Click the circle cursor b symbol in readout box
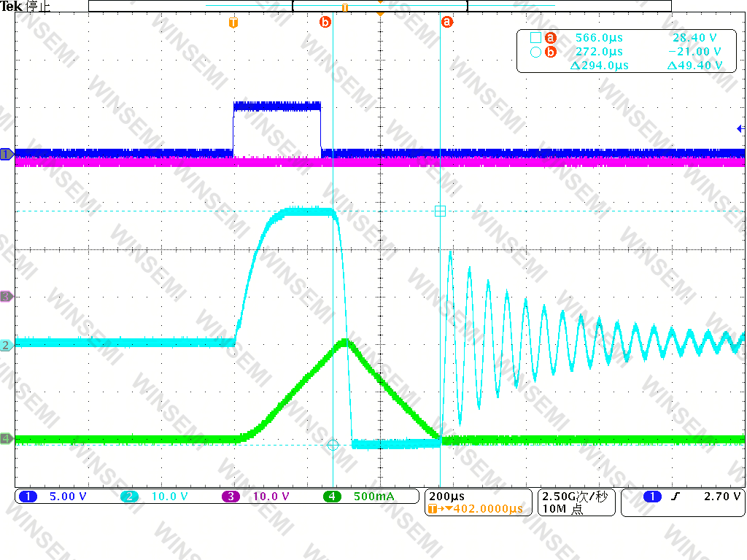This screenshot has width=747, height=560. click(535, 52)
